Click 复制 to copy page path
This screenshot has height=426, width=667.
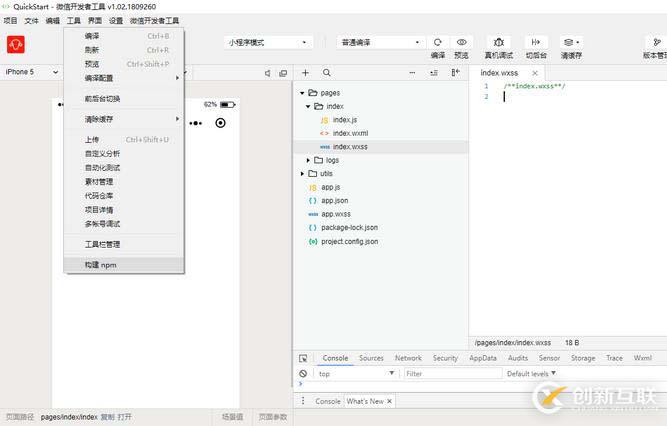tap(108, 417)
